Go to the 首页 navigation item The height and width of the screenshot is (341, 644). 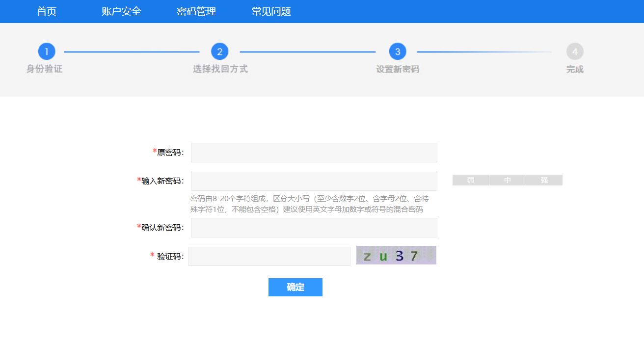47,11
